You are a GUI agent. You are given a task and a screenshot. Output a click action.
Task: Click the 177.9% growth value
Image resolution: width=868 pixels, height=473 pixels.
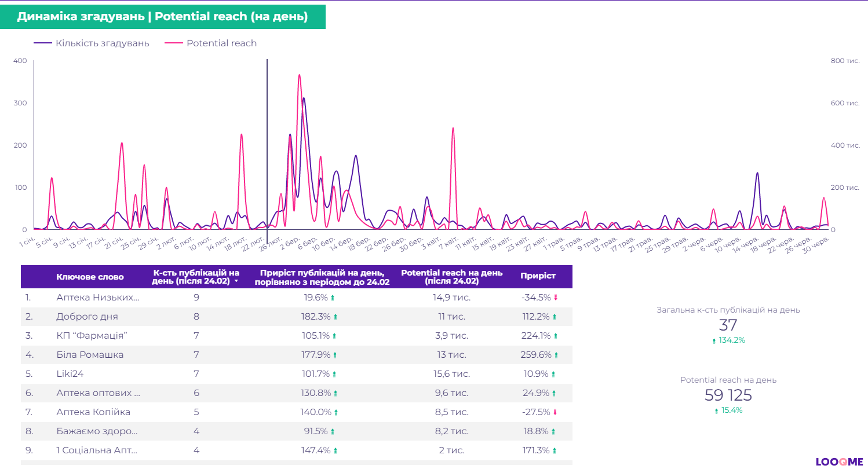coord(316,355)
